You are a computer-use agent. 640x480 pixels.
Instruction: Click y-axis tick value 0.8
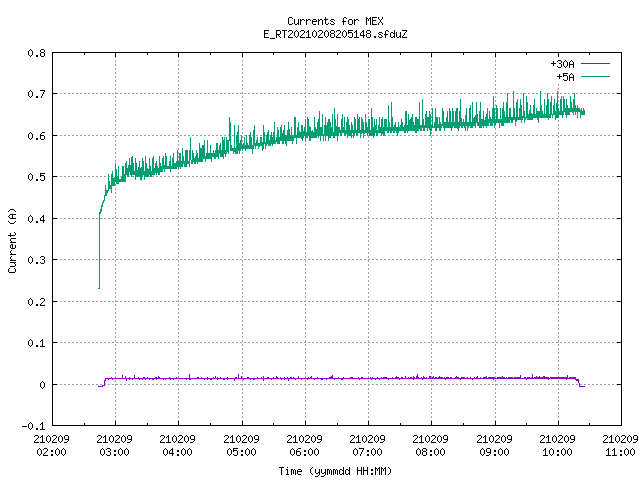coord(36,53)
